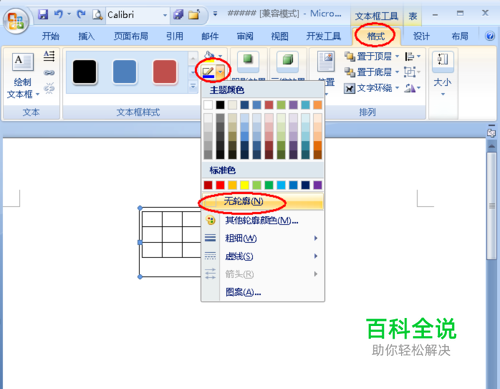Viewport: 500px width, 389px height.
Task: Click the 文字环绕 text wrapping button
Action: click(371, 88)
